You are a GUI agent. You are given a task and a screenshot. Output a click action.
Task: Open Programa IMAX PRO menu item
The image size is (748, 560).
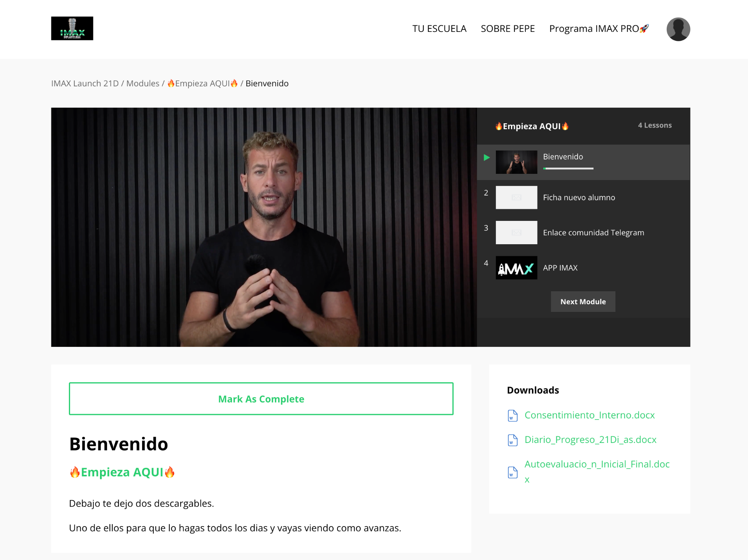click(599, 29)
